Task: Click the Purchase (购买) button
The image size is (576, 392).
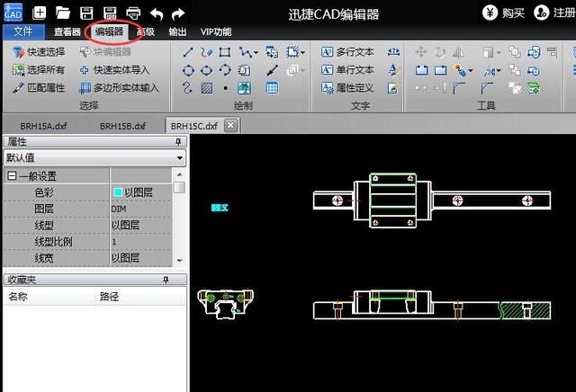Action: [x=503, y=13]
